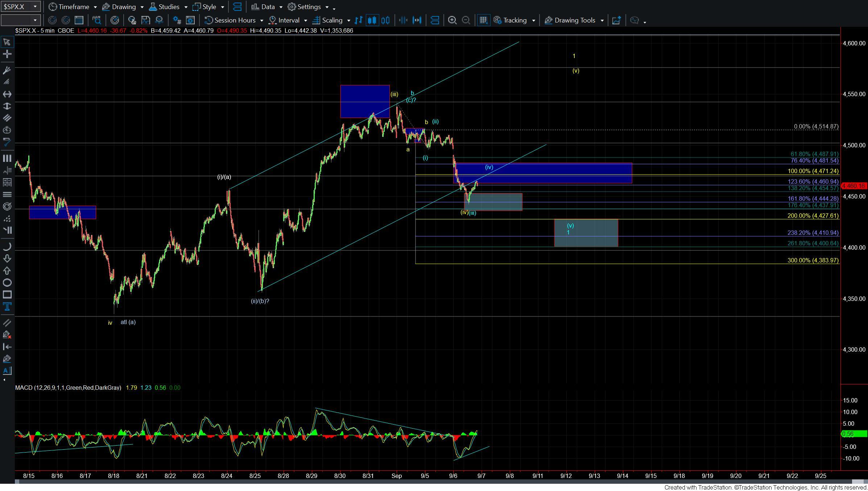Image resolution: width=868 pixels, height=491 pixels.
Task: Select the vertical extension arrow tool
Action: (7, 106)
